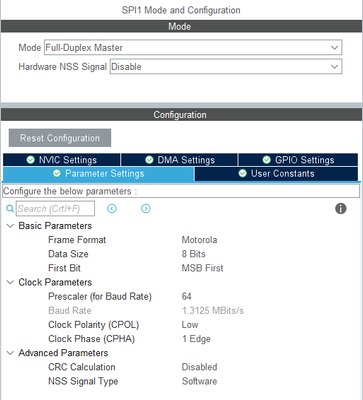The width and height of the screenshot is (363, 400).
Task: Click the Frame Format parameter label
Action: 77,240
